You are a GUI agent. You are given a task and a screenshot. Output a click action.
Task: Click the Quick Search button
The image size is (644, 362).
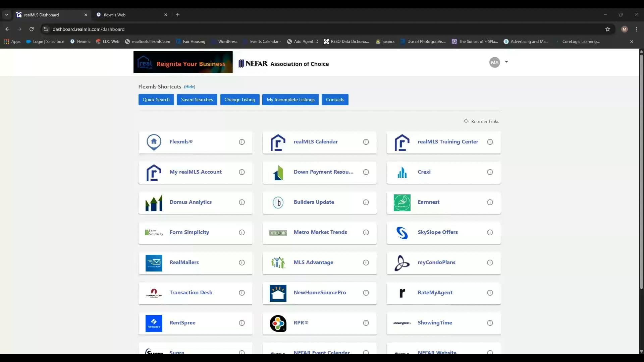pyautogui.click(x=156, y=100)
